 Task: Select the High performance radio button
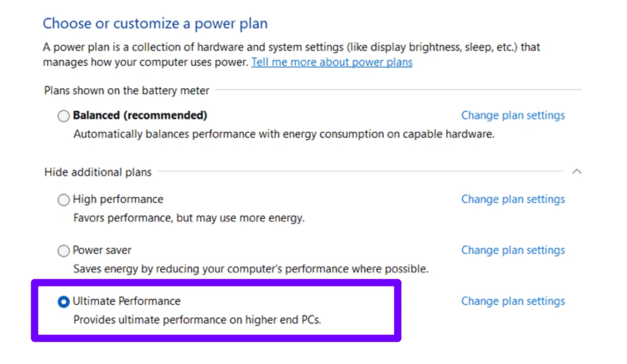pyautogui.click(x=64, y=200)
